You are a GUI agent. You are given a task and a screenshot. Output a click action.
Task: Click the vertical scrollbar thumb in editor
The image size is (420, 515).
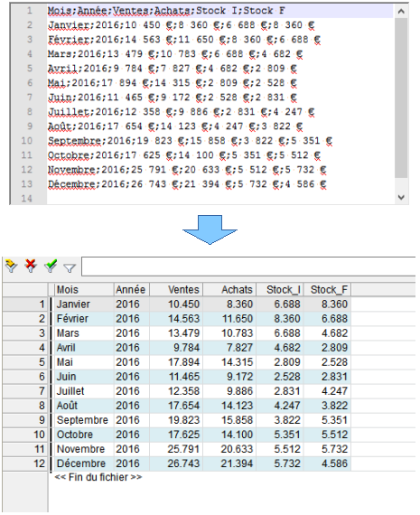pos(401,98)
